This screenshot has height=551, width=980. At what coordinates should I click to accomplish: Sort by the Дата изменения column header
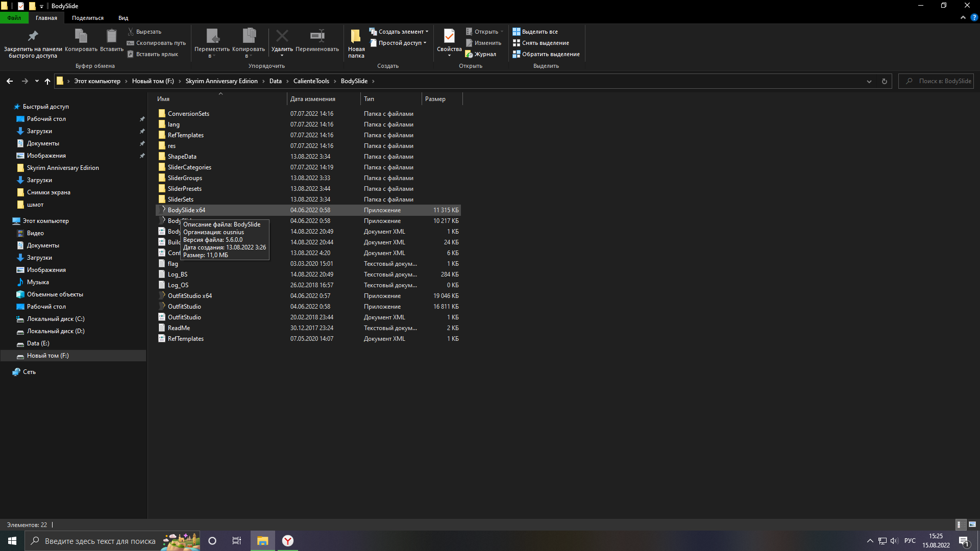[313, 99]
